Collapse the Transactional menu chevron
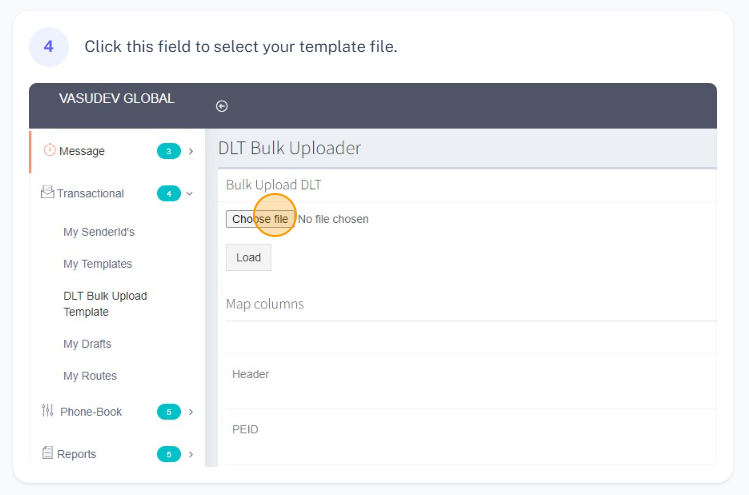The image size is (749, 495). [x=190, y=194]
